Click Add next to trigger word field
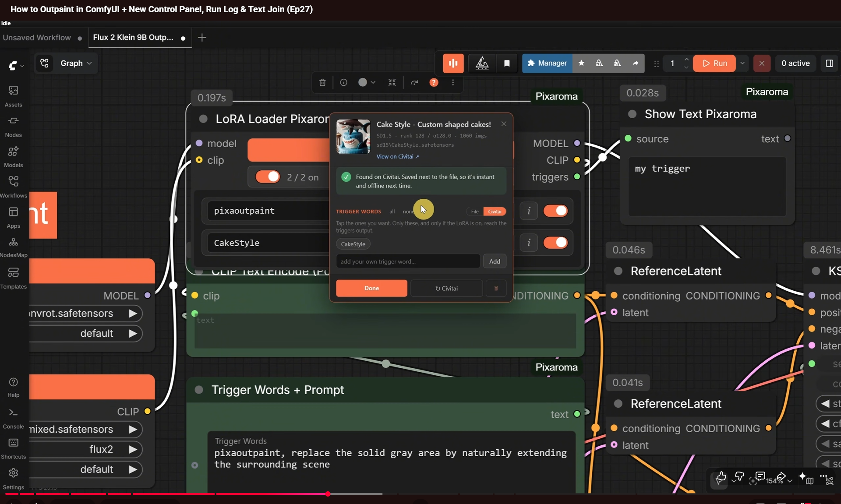This screenshot has height=504, width=841. click(x=495, y=261)
